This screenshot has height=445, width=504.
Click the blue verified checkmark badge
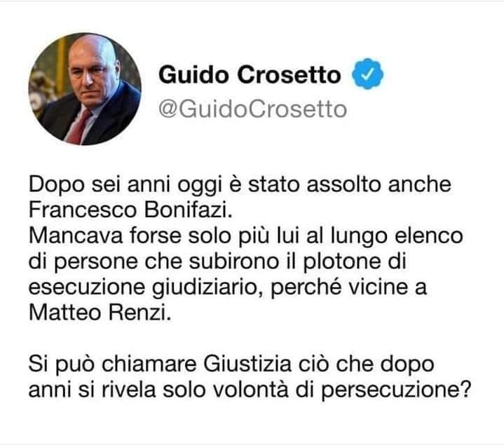coord(368,74)
